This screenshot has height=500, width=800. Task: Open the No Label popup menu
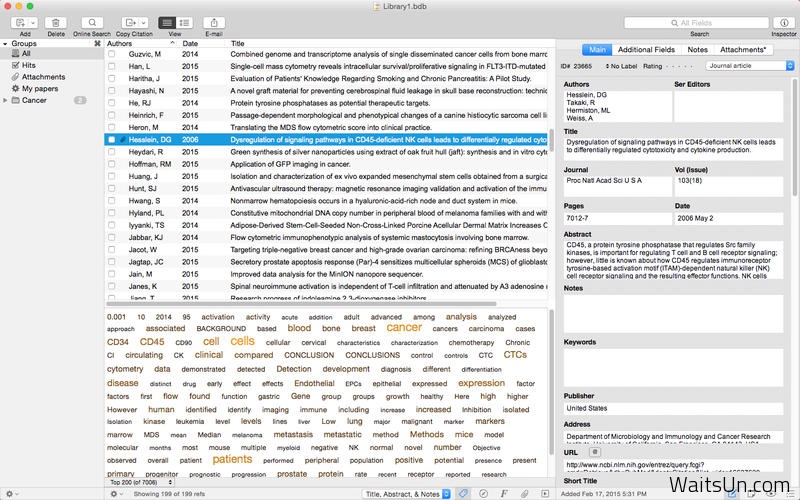621,66
